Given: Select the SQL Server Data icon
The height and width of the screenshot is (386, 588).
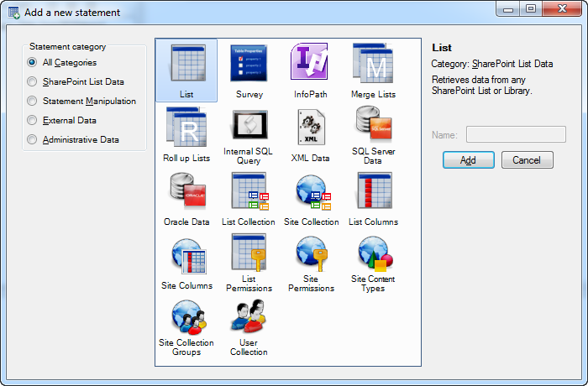Looking at the screenshot, I should point(373,129).
